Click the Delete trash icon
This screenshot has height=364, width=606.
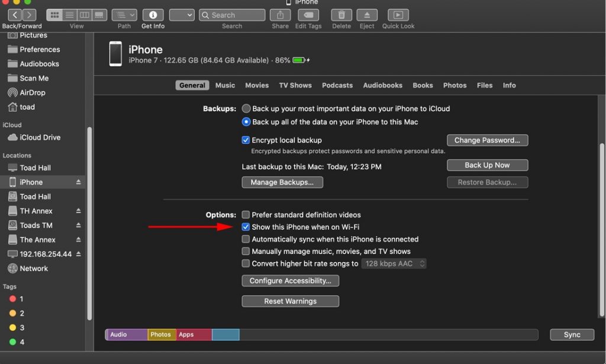(x=341, y=15)
